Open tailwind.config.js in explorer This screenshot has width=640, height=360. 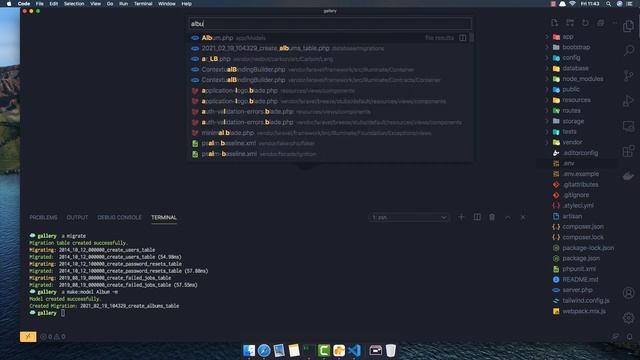[586, 300]
